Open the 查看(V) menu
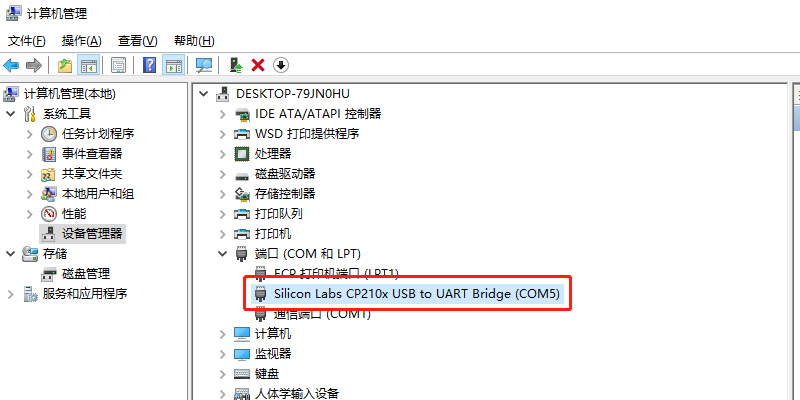The height and width of the screenshot is (400, 800). (138, 41)
